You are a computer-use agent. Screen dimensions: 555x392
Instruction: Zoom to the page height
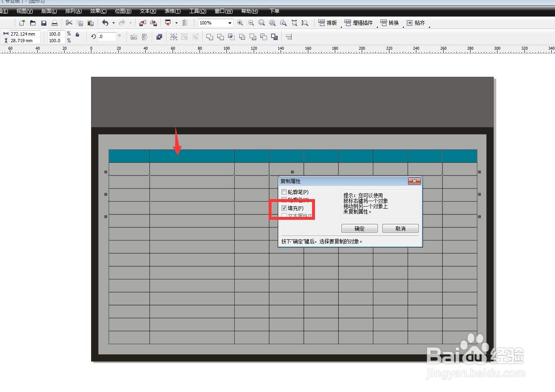click(305, 23)
